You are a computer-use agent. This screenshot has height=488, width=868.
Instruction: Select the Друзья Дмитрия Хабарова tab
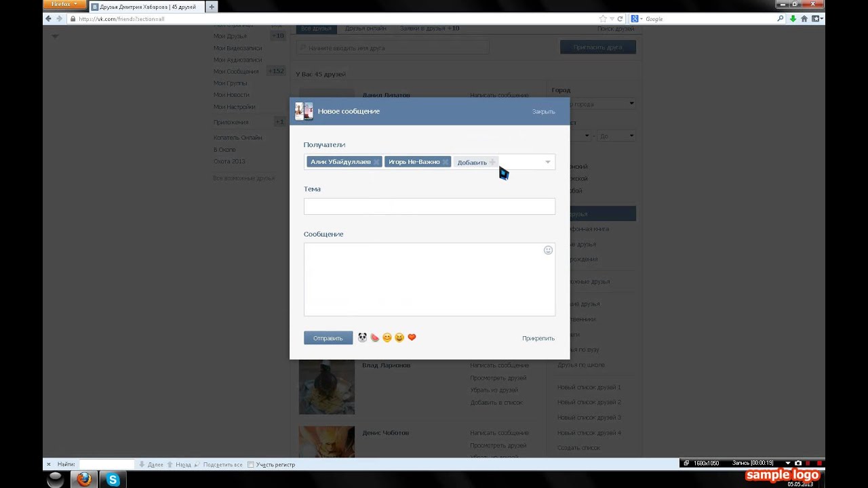[x=146, y=7]
